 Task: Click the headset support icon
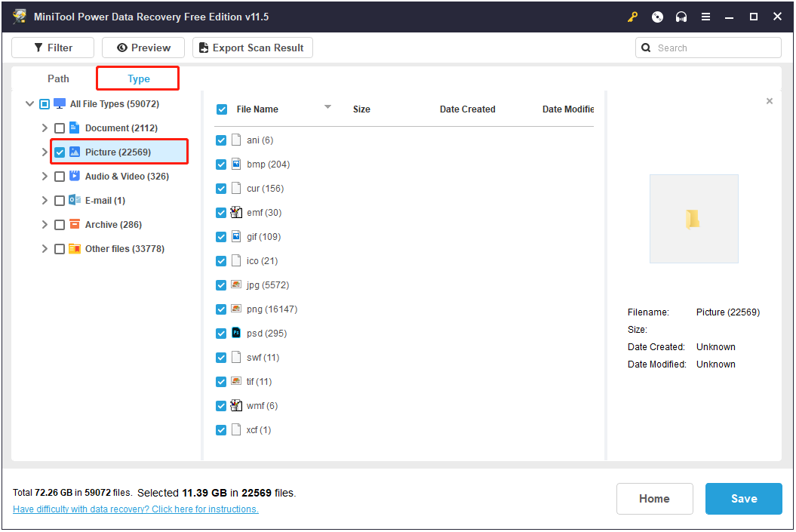pyautogui.click(x=681, y=17)
